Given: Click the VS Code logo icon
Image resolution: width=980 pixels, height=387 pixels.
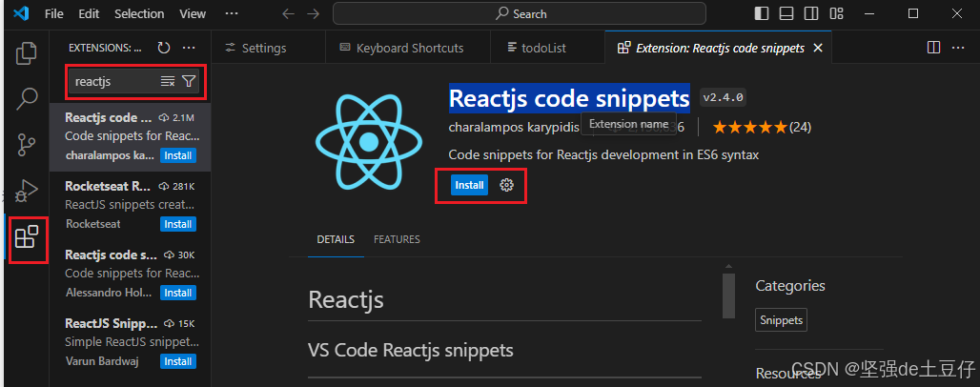Looking at the screenshot, I should point(21,13).
